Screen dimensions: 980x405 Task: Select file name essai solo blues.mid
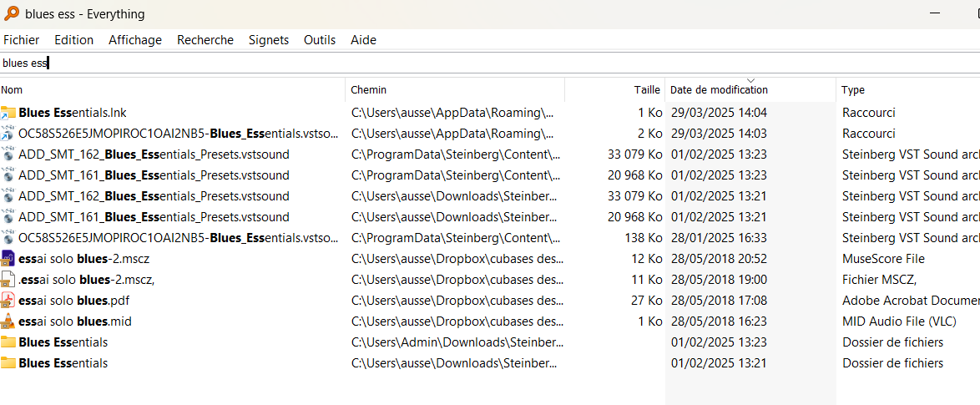tap(75, 321)
